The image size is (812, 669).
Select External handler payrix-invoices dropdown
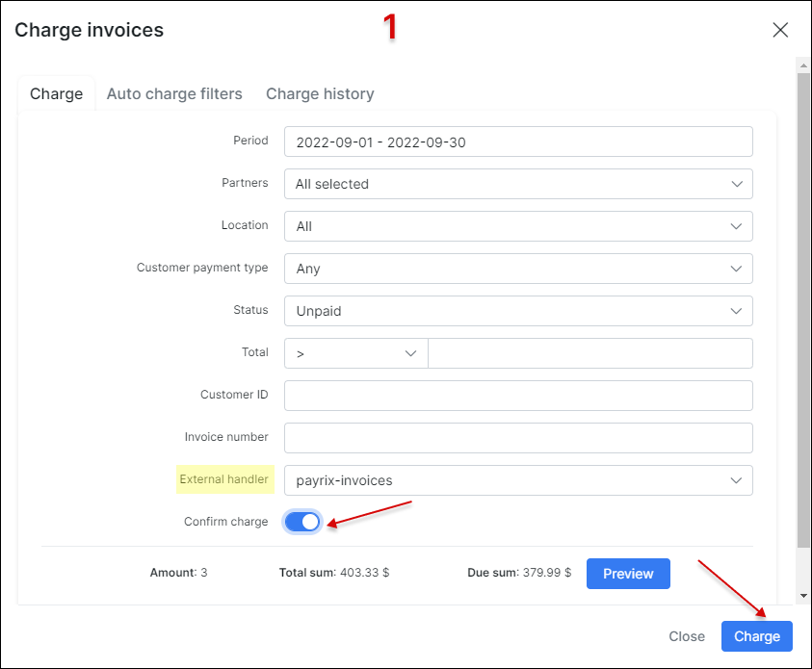tap(518, 480)
